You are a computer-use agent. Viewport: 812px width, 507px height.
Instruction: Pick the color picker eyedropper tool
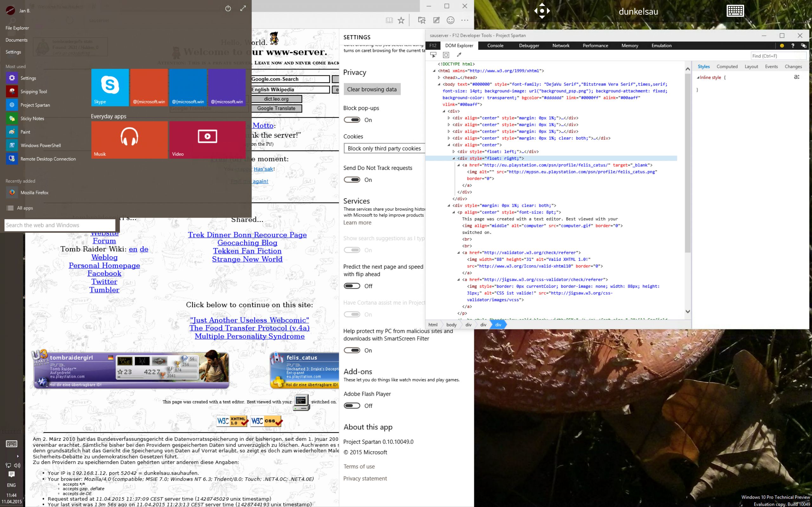[459, 55]
